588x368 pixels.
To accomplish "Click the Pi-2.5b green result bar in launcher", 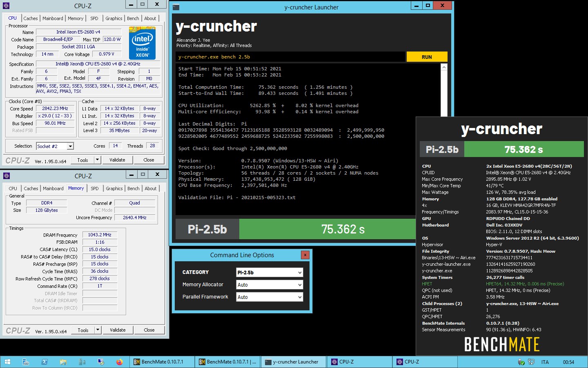I will [x=327, y=229].
